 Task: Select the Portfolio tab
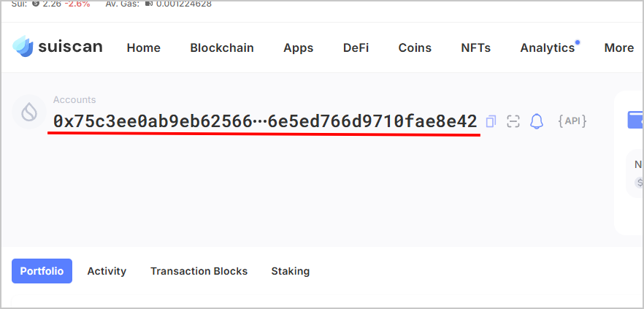pos(42,271)
